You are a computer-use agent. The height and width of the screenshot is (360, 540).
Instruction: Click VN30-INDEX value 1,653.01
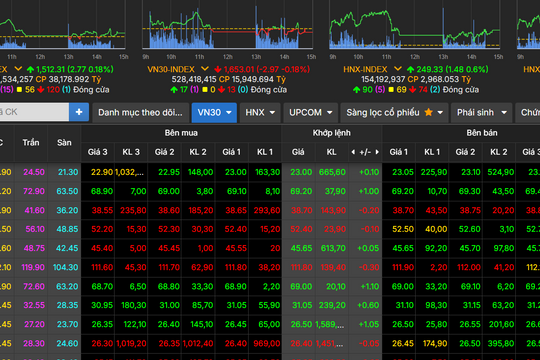239,69
